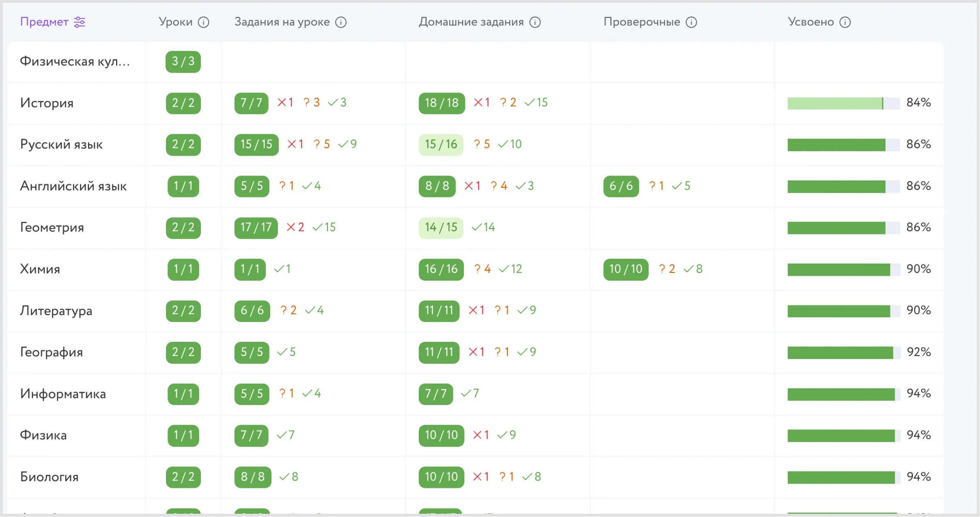The image size is (980, 517).
Task: Click the 3/3 lessons badge for Физическая культура
Action: click(x=183, y=62)
